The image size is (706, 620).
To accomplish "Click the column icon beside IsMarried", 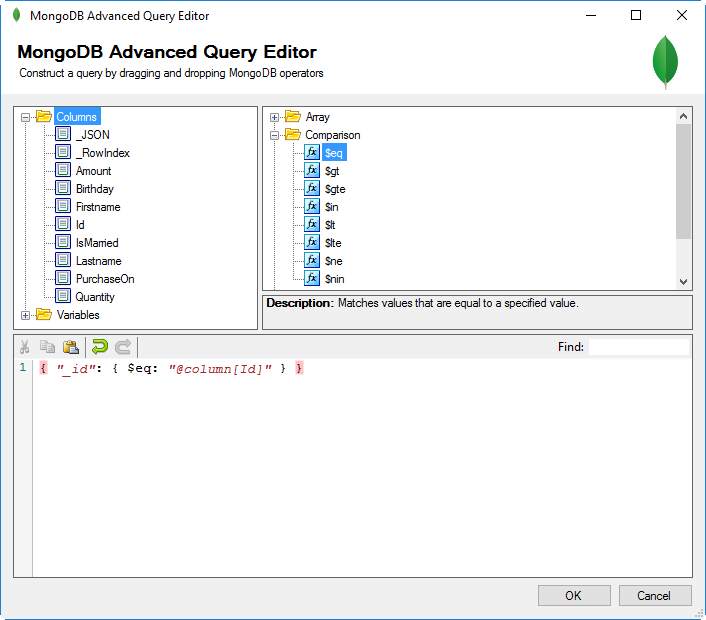I will click(63, 242).
